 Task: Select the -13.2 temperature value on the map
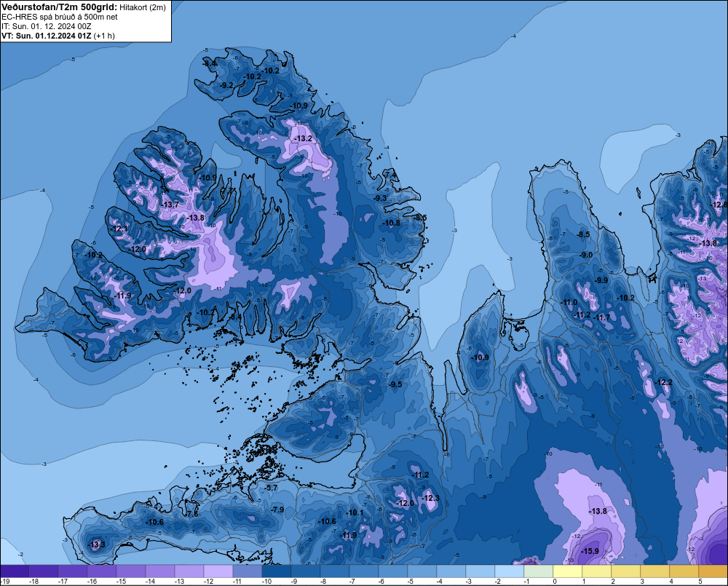[304, 138]
